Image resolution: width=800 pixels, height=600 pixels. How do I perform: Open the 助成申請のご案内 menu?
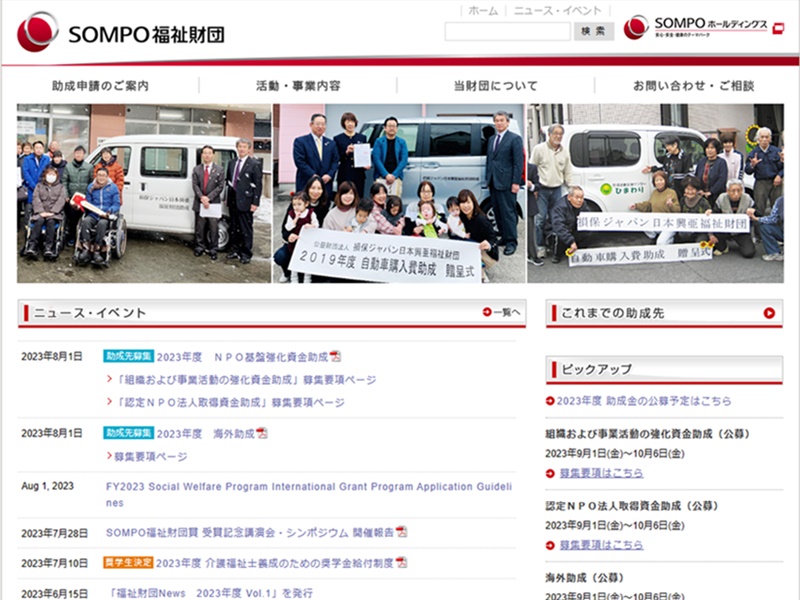coord(101,86)
